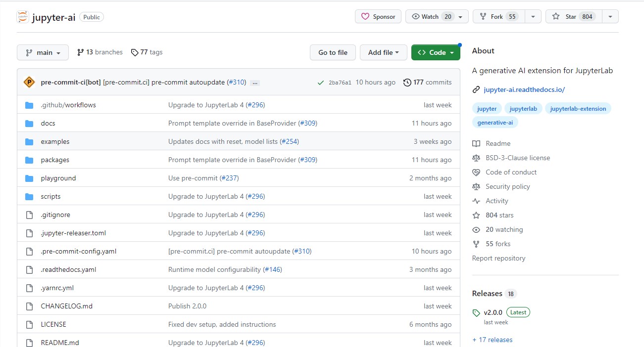
Task: Open the Add file dropdown
Action: click(384, 52)
